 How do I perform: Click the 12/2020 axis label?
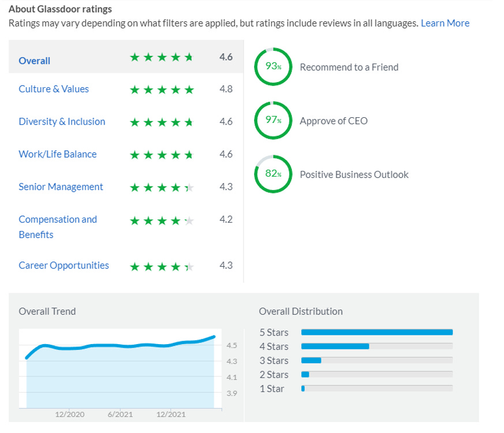click(x=70, y=415)
